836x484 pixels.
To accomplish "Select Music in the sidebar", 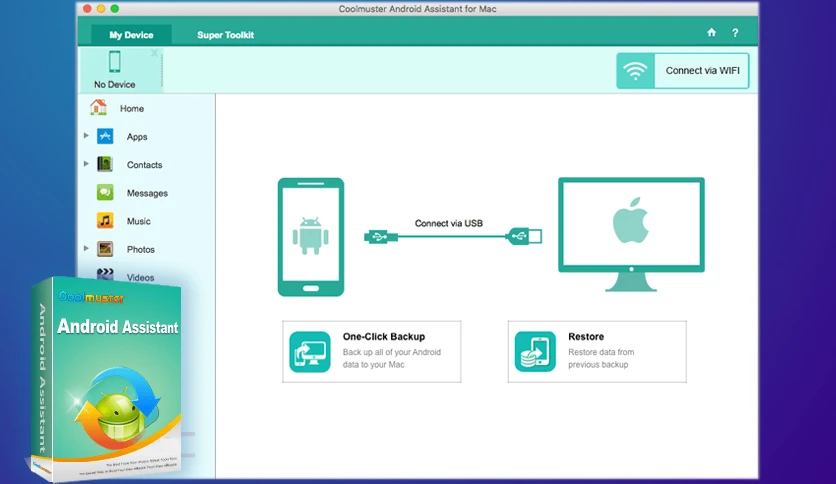I will click(x=139, y=221).
